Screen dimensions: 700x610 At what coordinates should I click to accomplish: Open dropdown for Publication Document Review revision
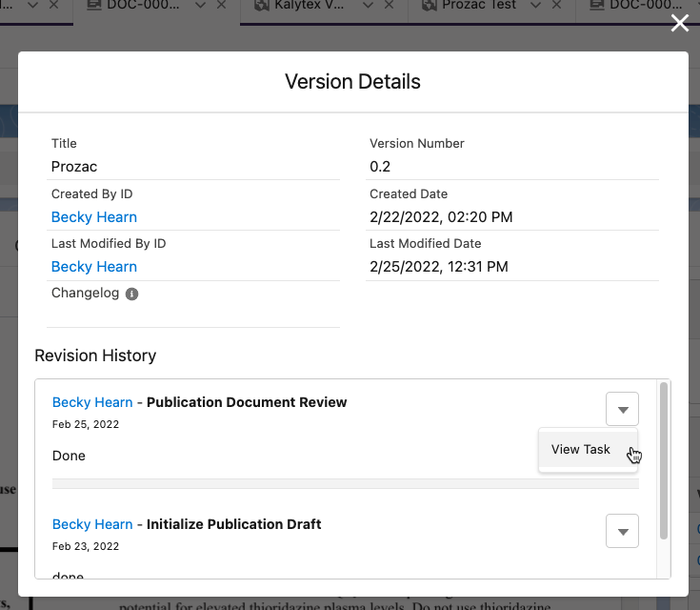point(622,410)
